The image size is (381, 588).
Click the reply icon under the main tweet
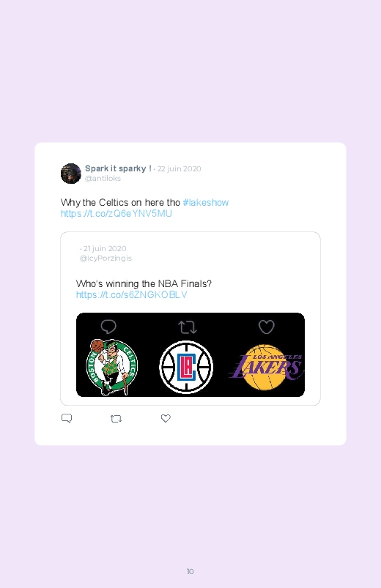67,418
